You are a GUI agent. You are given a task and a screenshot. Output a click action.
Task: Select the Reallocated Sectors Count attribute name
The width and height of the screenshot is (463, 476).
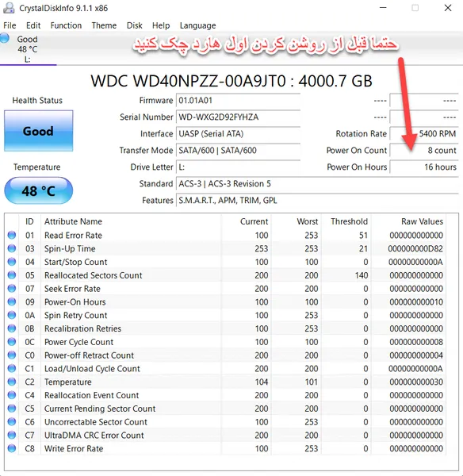click(93, 275)
